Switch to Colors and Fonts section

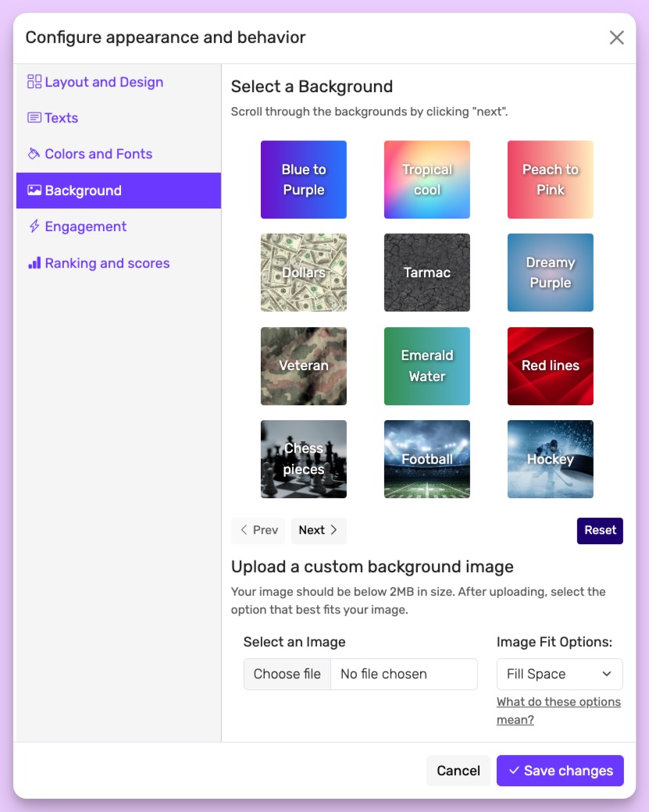[x=119, y=154]
